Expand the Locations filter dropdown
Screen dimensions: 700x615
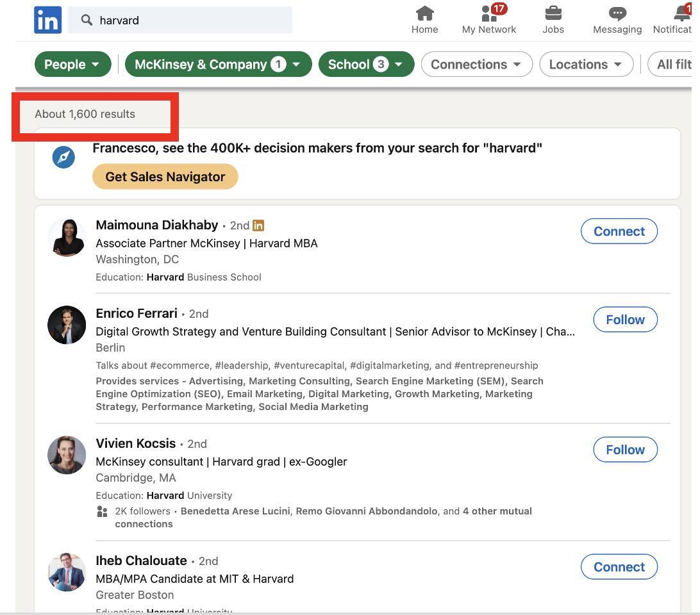(586, 64)
